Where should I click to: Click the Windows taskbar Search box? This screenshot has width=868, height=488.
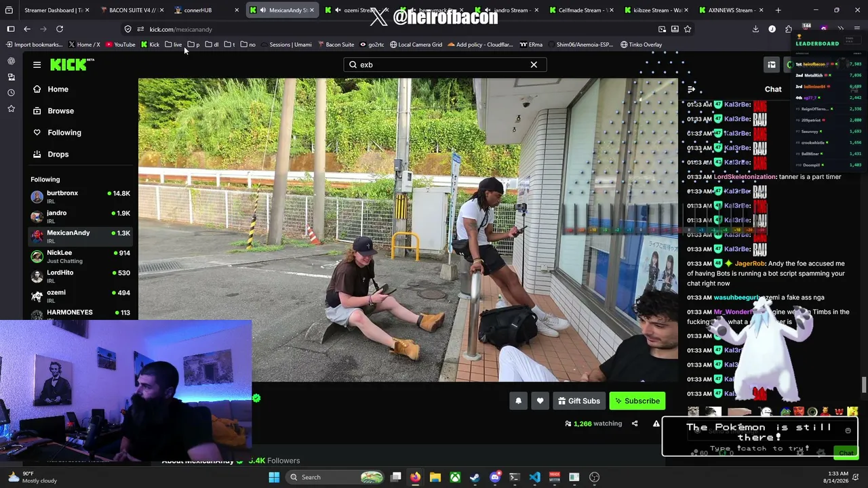336,477
